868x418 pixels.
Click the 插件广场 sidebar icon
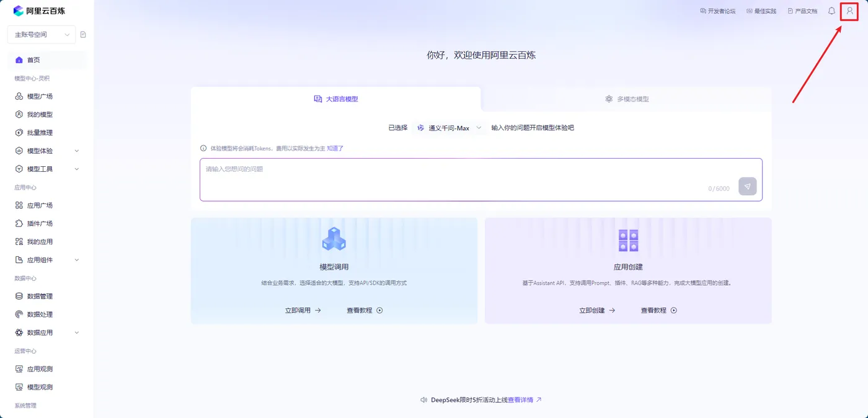coord(19,223)
